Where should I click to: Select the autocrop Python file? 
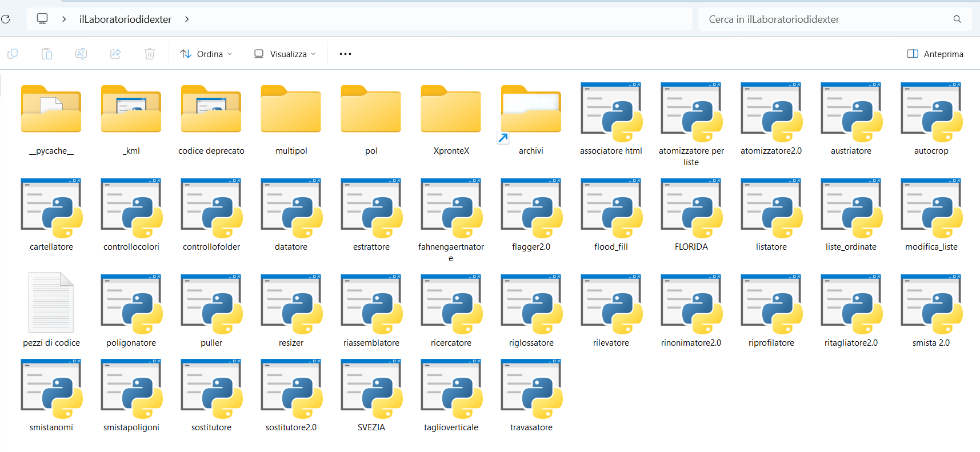point(931,120)
